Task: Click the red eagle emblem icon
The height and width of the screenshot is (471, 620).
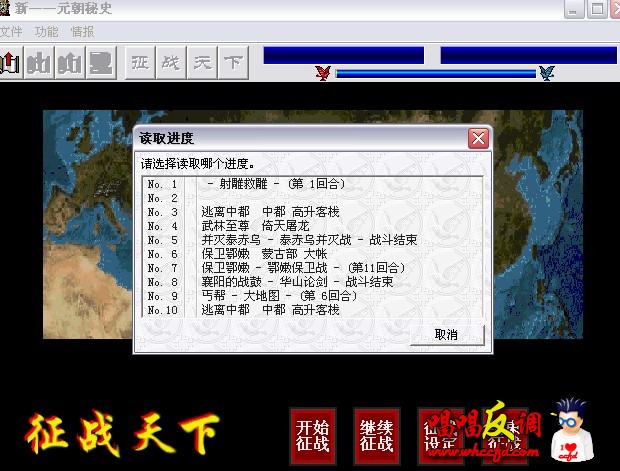Action: (x=322, y=73)
